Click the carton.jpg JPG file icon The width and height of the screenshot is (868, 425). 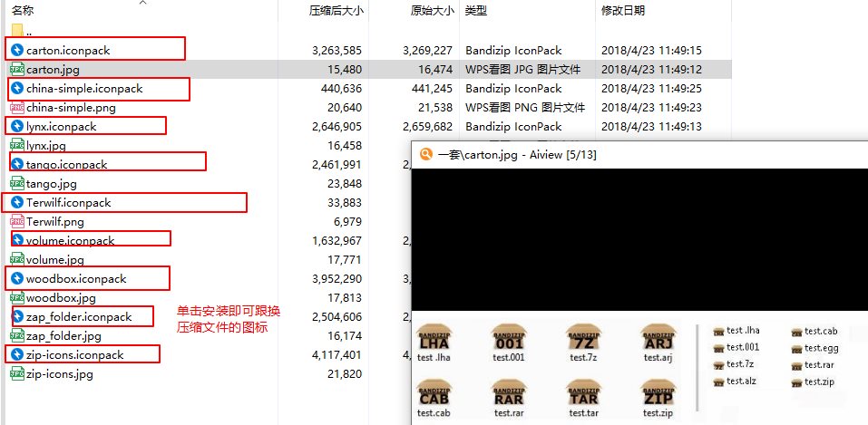point(17,69)
